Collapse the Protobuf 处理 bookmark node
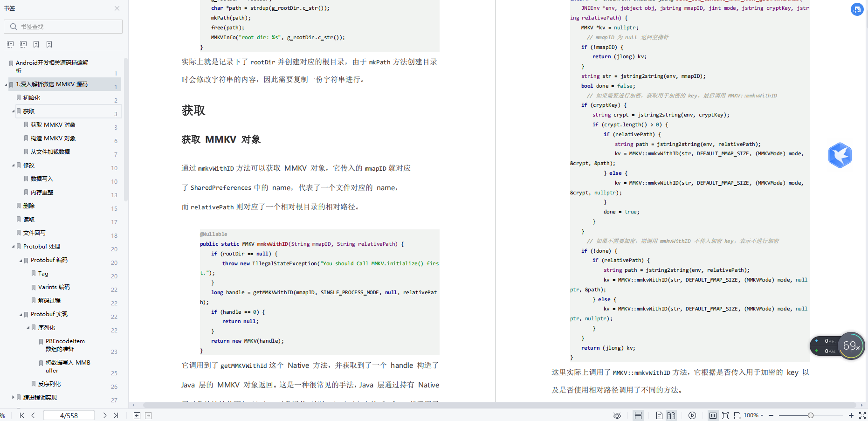Viewport: 868px width, 421px height. point(14,247)
